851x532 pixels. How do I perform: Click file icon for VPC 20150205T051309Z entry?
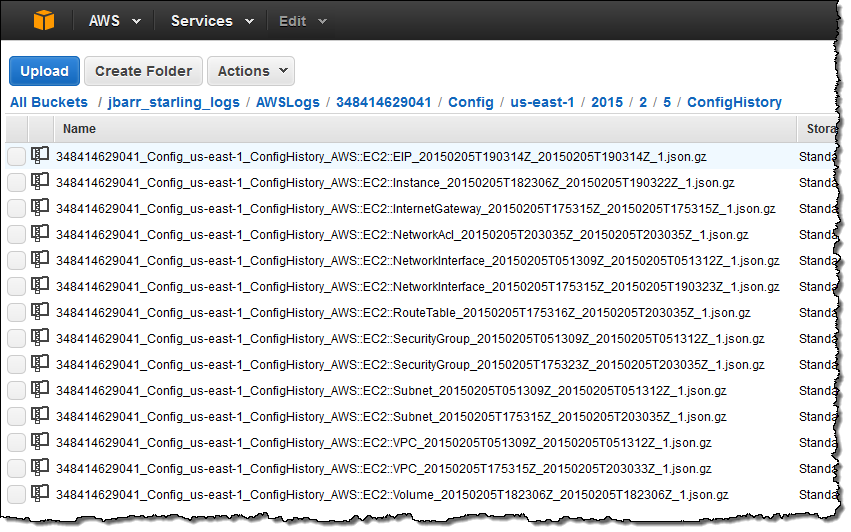[40, 441]
